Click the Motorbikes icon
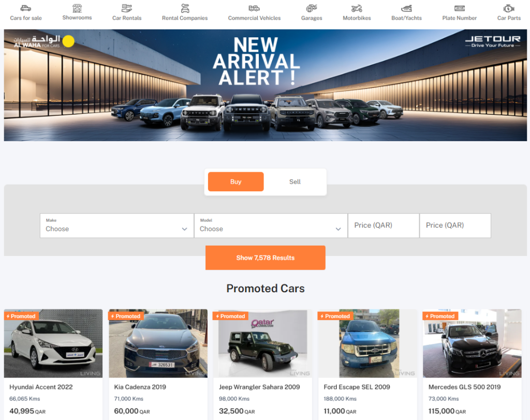The image size is (530, 420). (357, 8)
